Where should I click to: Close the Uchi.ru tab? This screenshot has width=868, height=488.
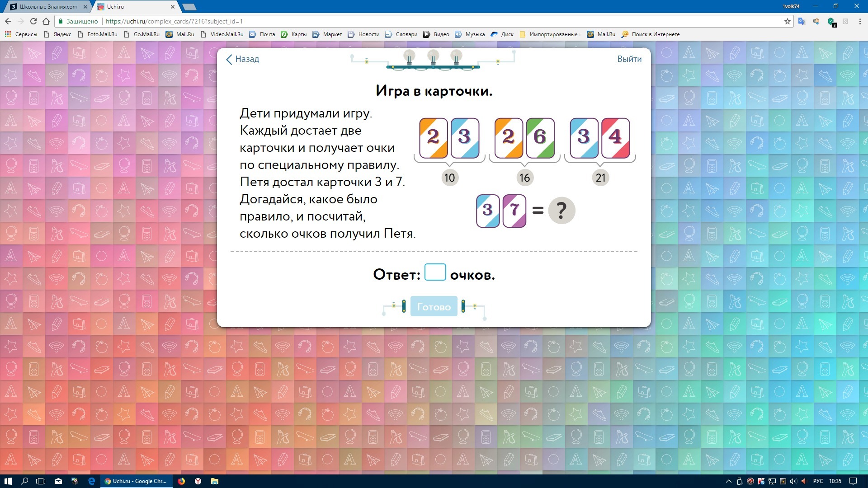pos(173,7)
